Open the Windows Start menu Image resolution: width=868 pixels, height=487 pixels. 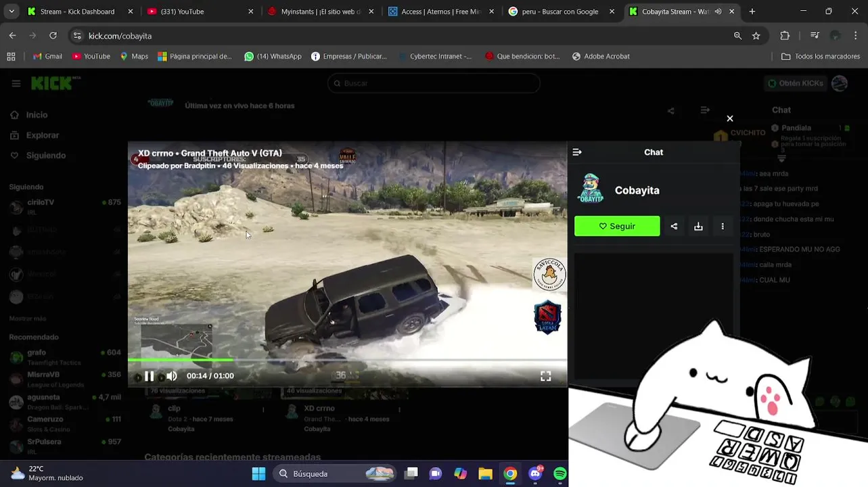coord(258,473)
